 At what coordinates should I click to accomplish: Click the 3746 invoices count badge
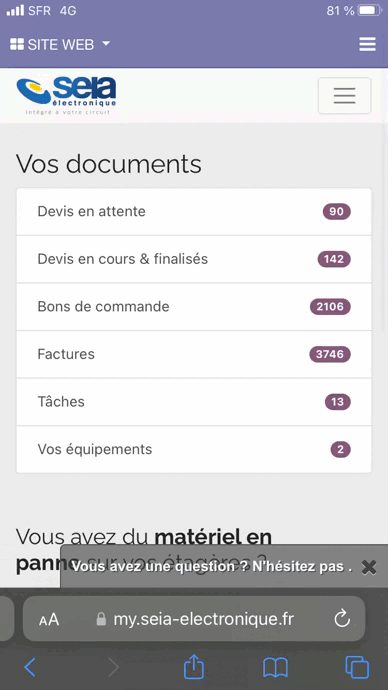330,354
